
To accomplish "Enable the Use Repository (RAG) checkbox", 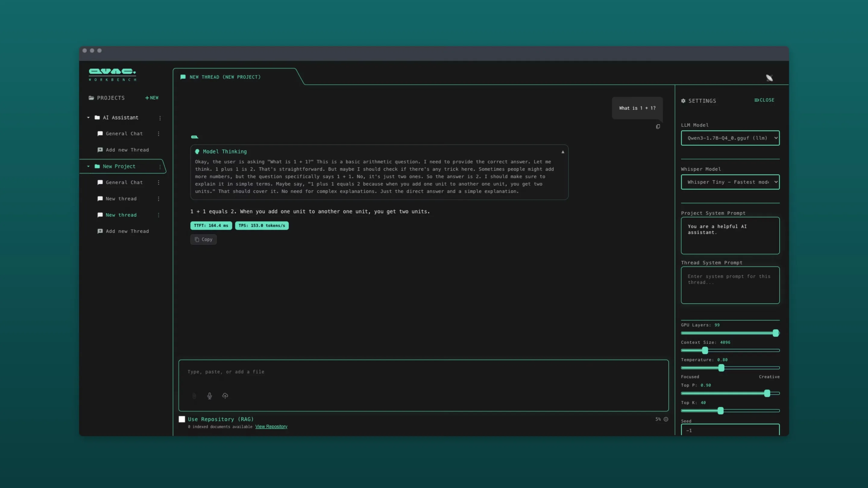I will [182, 419].
